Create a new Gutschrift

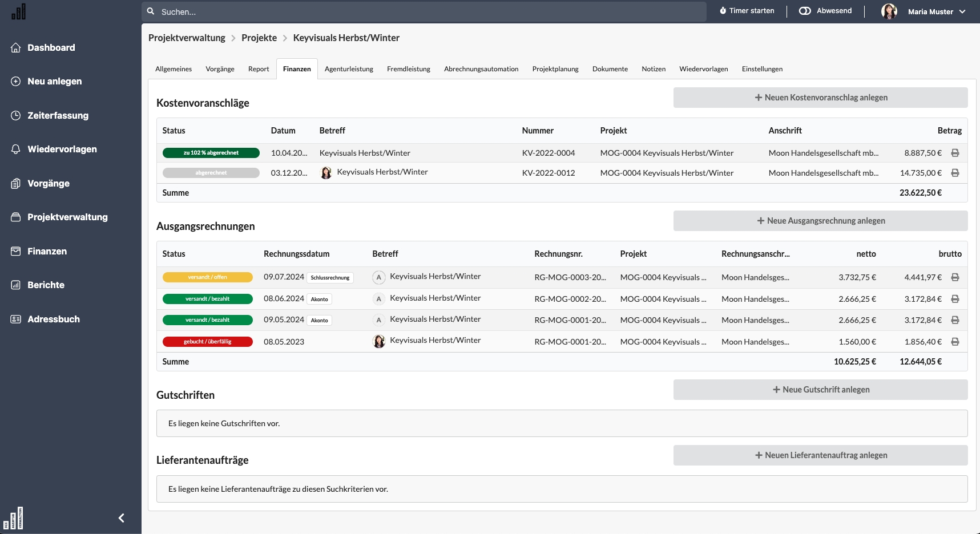pyautogui.click(x=820, y=390)
